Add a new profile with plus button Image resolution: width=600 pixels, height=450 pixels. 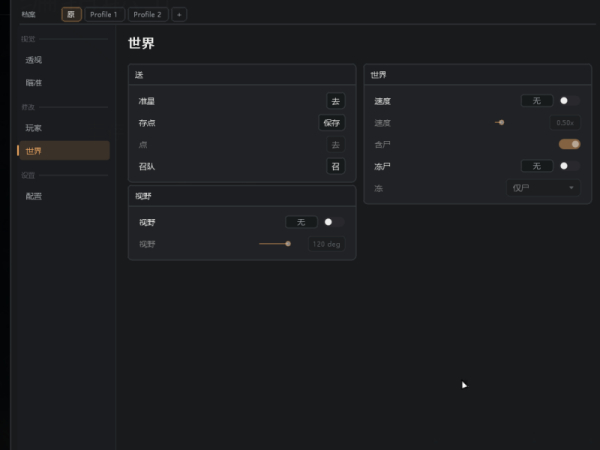pyautogui.click(x=179, y=15)
